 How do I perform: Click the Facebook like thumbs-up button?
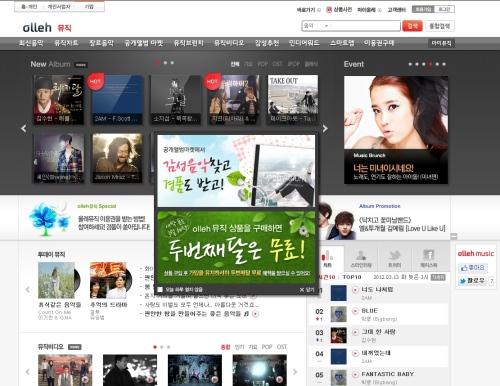pos(473,268)
